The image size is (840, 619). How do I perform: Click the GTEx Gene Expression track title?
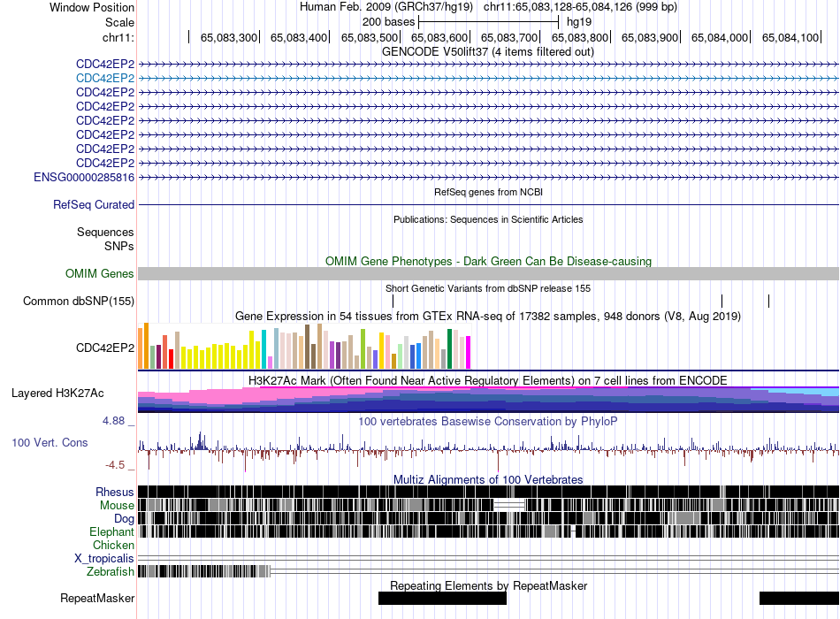point(488,317)
